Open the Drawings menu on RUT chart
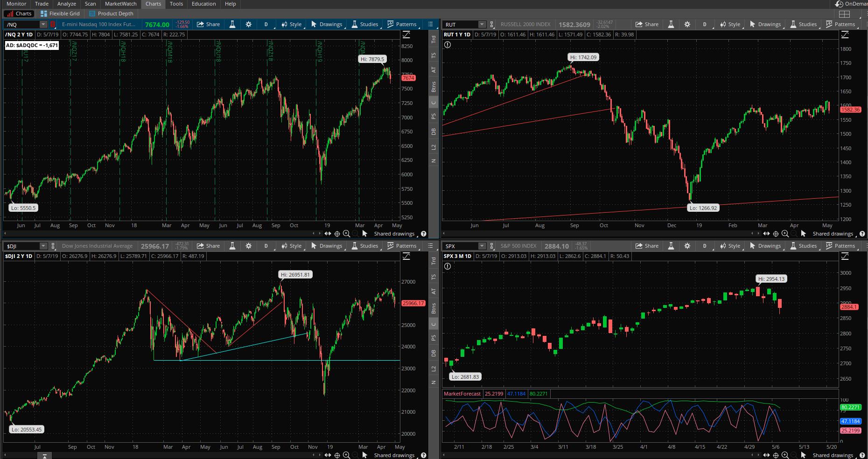 coord(765,24)
